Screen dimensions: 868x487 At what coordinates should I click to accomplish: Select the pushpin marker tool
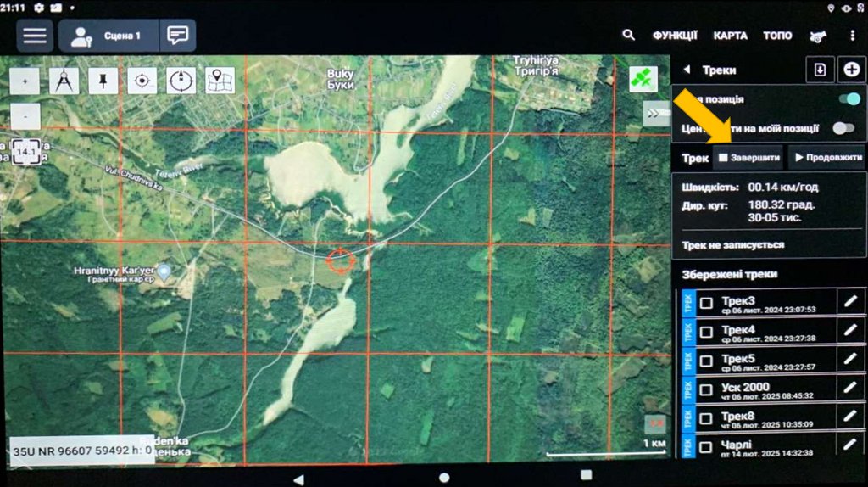click(103, 81)
